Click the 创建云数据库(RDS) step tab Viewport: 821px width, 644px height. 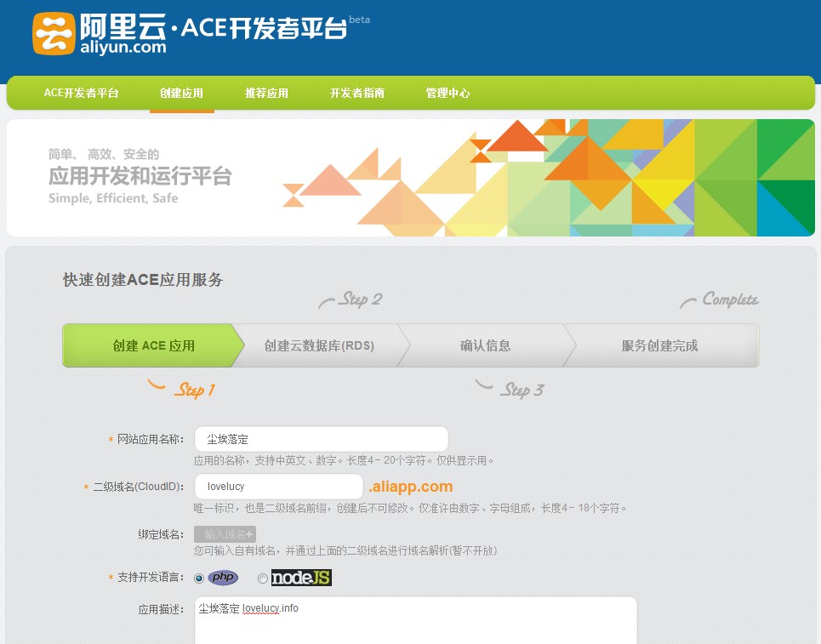[x=319, y=345]
